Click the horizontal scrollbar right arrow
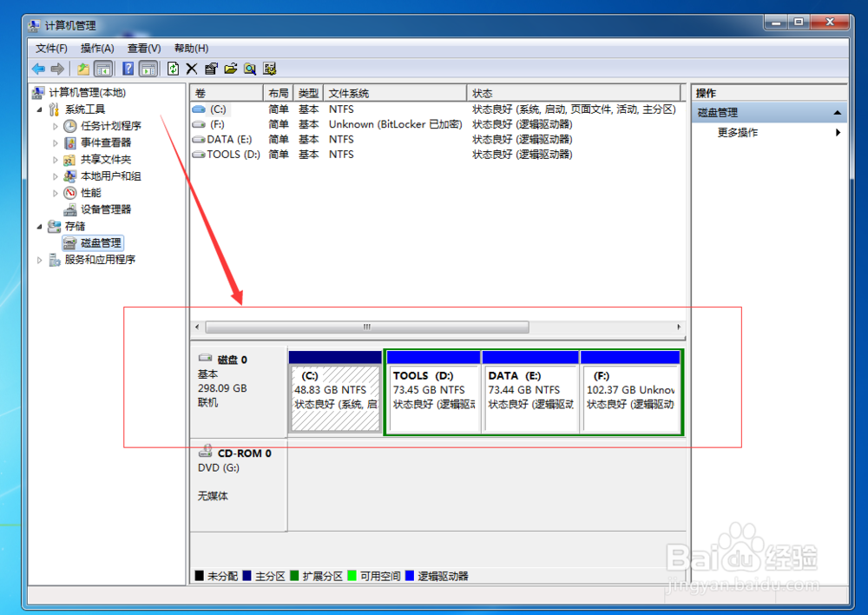868x615 pixels. tap(679, 327)
